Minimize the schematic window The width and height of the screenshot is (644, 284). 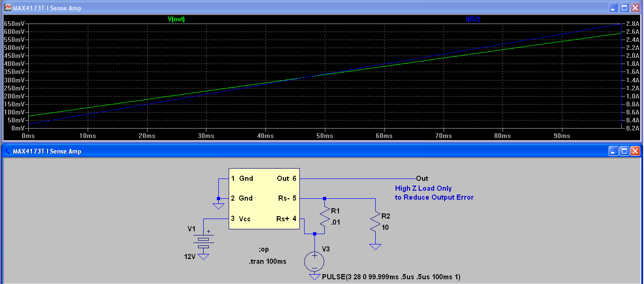tap(613, 151)
